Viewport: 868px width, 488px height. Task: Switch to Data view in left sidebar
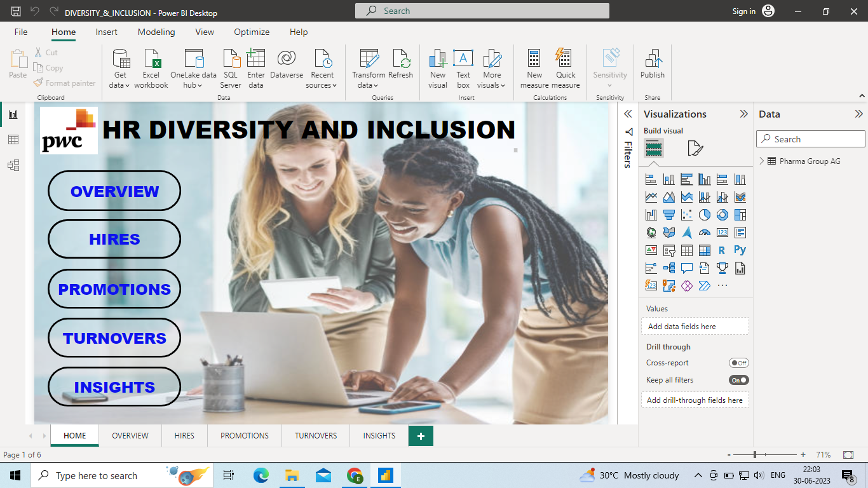tap(13, 139)
